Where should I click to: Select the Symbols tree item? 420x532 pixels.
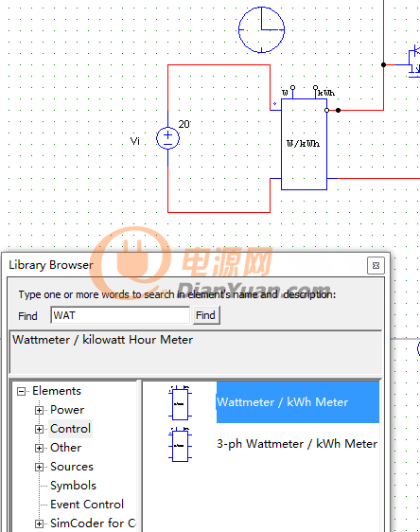tap(73, 486)
